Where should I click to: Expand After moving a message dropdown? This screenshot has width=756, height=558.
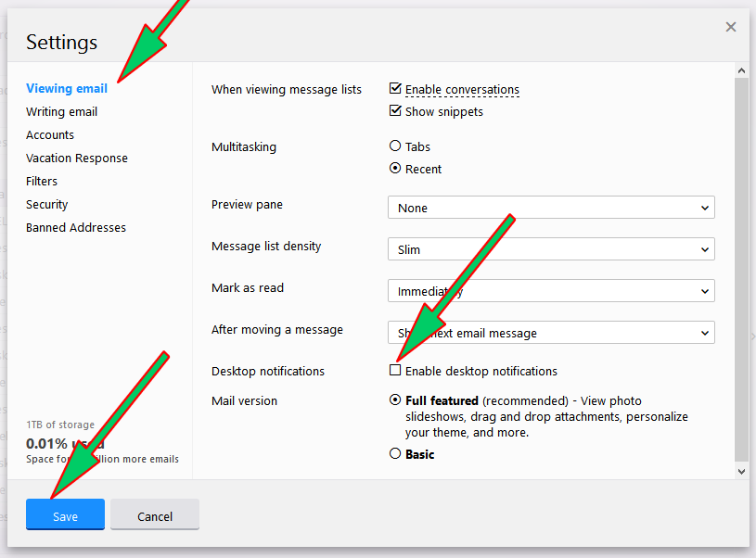coord(551,333)
